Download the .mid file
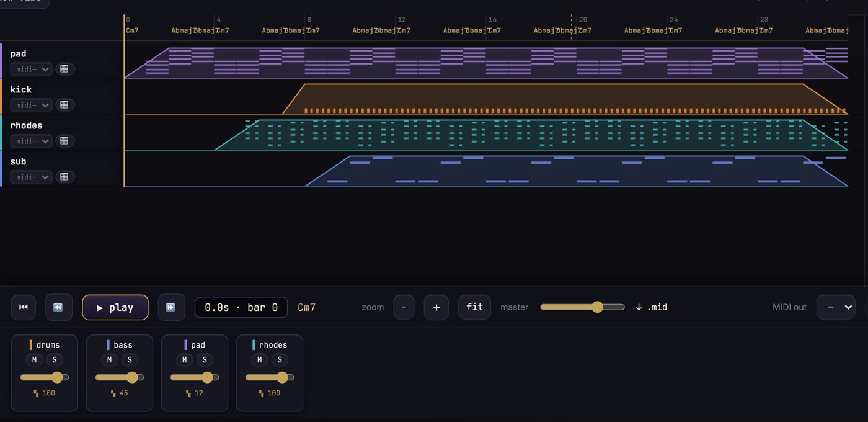The width and height of the screenshot is (868, 422). click(651, 307)
